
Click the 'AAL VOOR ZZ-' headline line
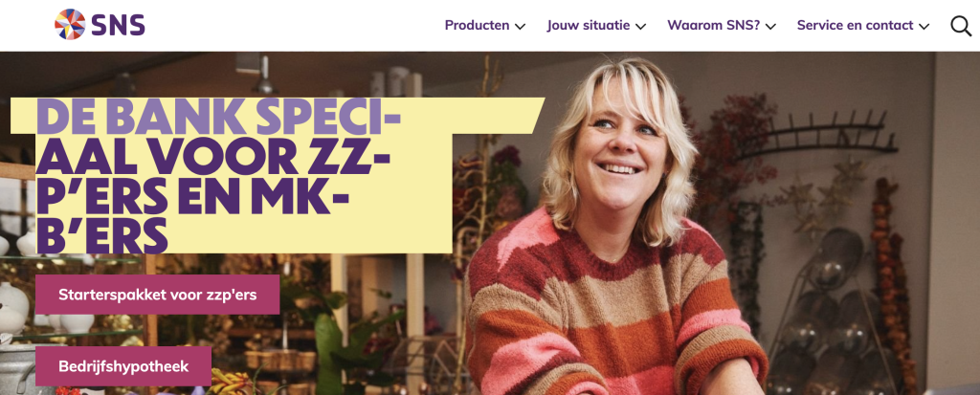click(x=213, y=156)
